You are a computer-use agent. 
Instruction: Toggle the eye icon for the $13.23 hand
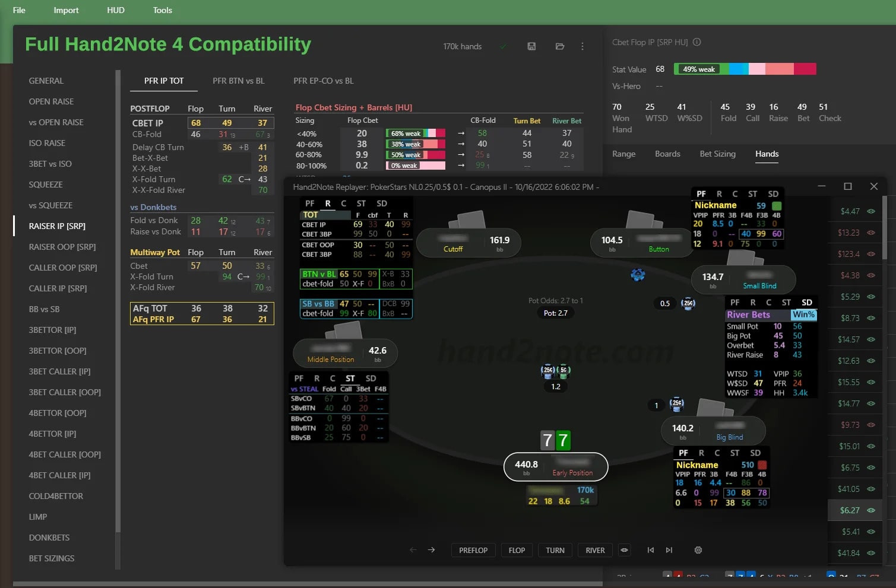pos(871,233)
